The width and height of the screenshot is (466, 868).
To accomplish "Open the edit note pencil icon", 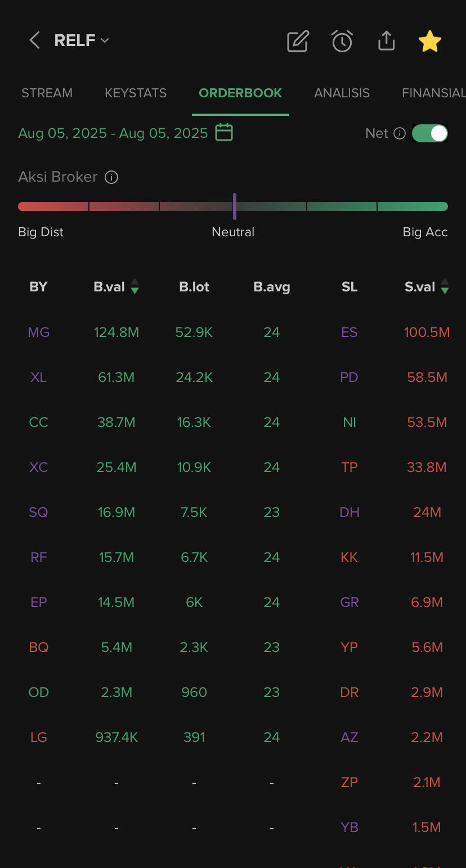I will tap(298, 41).
